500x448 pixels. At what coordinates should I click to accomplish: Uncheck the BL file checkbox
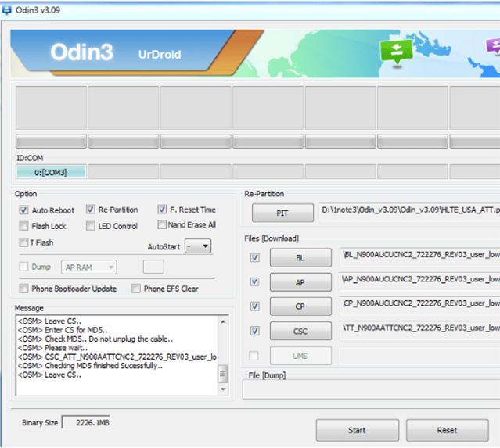255,257
